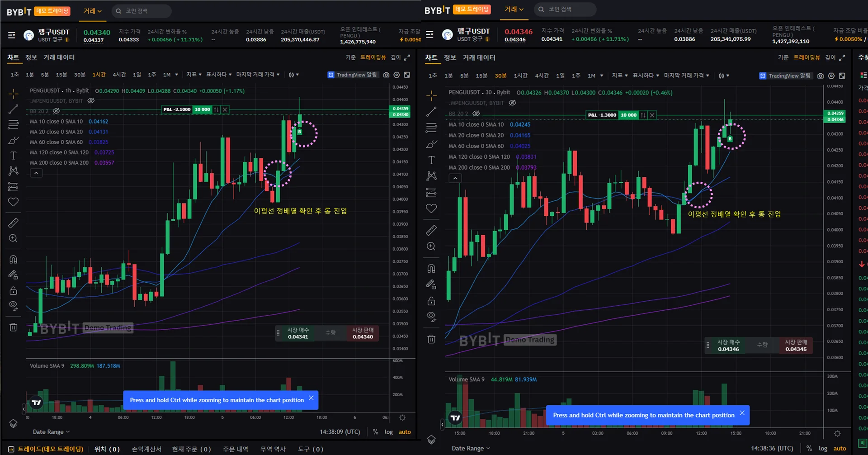Screen dimensions: 868x455
Task: Switch to 거래 데이터 tab in left window
Action: pyautogui.click(x=59, y=57)
